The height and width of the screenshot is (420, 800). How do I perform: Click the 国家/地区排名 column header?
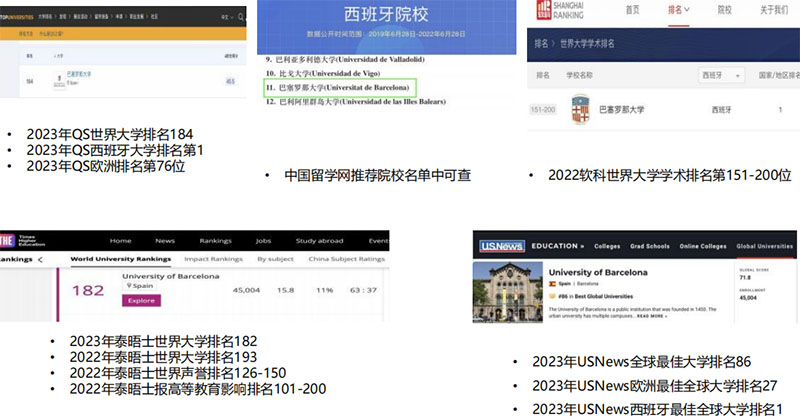click(x=779, y=75)
